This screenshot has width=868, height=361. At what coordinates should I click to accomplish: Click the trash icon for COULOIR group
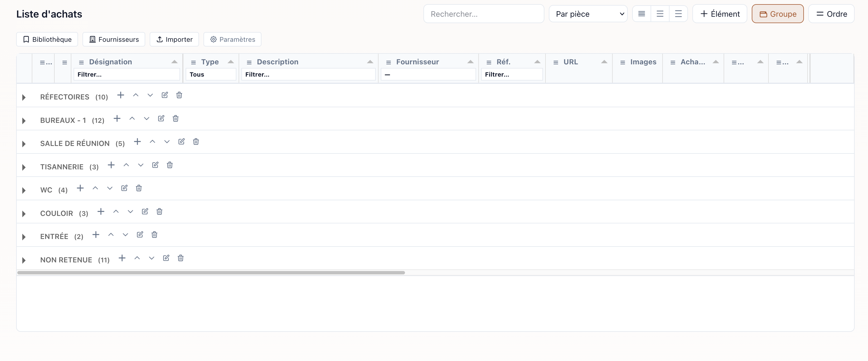click(159, 211)
